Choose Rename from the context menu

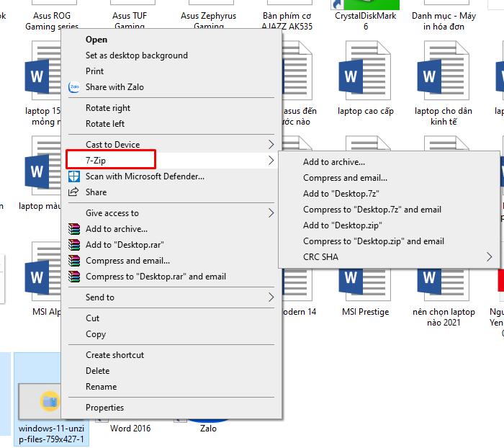pos(171,387)
